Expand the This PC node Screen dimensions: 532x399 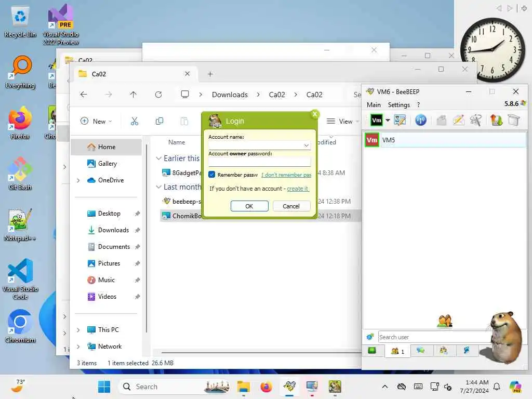pyautogui.click(x=78, y=330)
